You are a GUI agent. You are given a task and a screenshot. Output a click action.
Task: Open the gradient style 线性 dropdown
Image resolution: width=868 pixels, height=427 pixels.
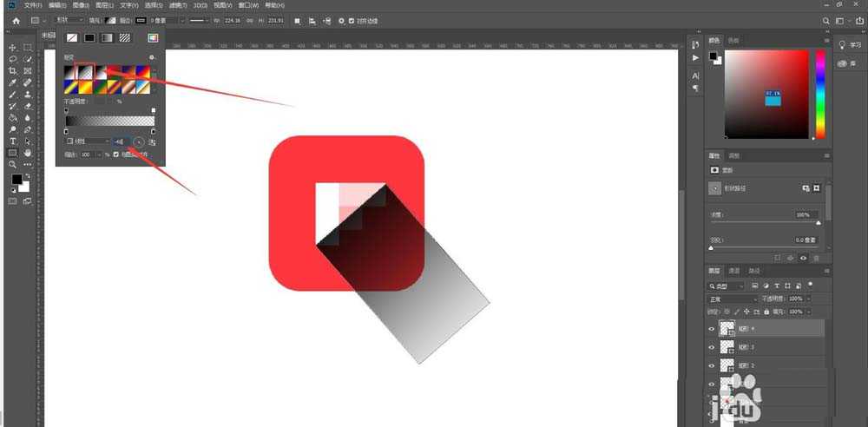(88, 141)
